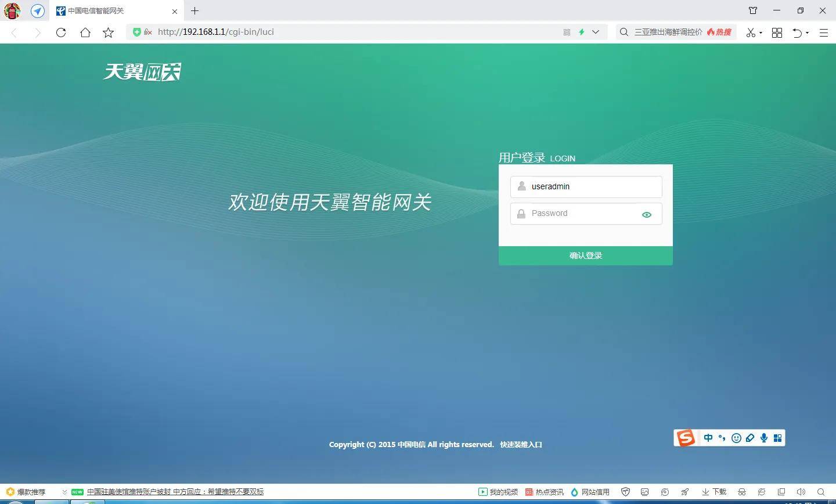Expand the address bar dropdown chevron

point(596,32)
